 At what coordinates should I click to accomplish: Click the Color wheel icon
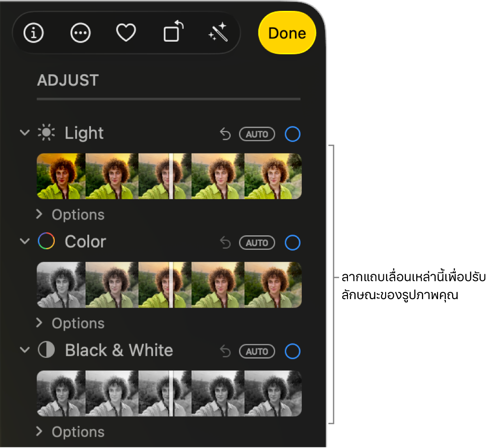coord(46,241)
